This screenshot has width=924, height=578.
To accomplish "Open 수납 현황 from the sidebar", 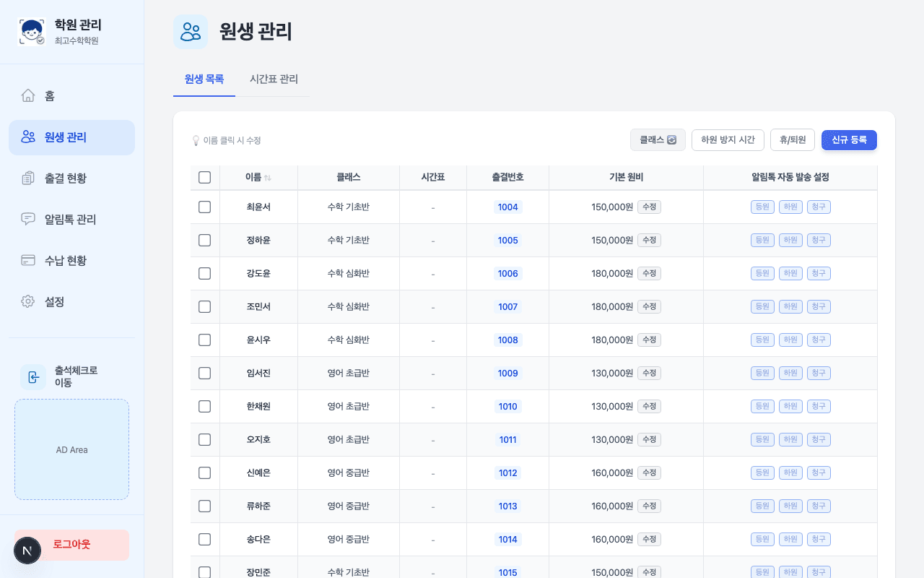I will [71, 260].
